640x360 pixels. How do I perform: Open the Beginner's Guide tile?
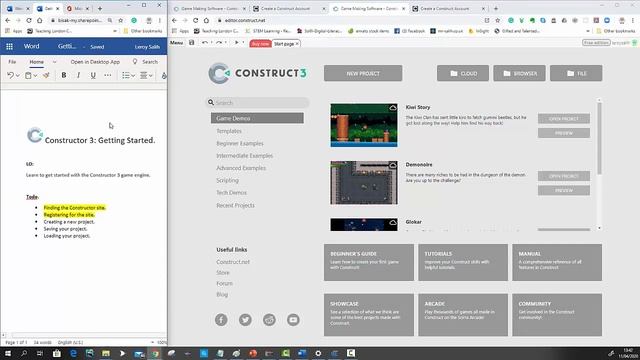click(369, 262)
